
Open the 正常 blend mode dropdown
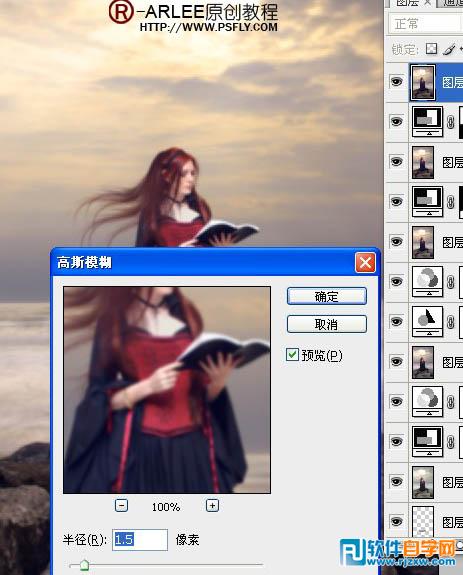(425, 24)
